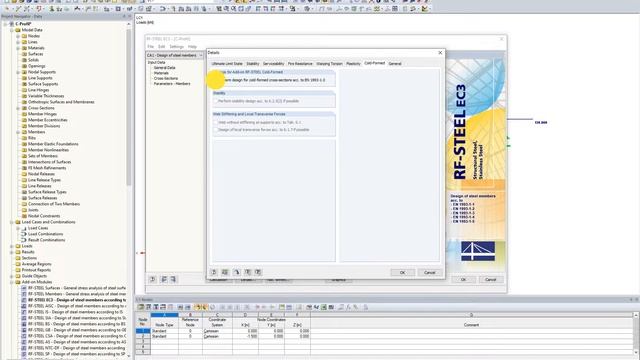Click the C-ProfiP model icon at tree root
Image resolution: width=640 pixels, height=360 pixels.
click(x=11, y=24)
